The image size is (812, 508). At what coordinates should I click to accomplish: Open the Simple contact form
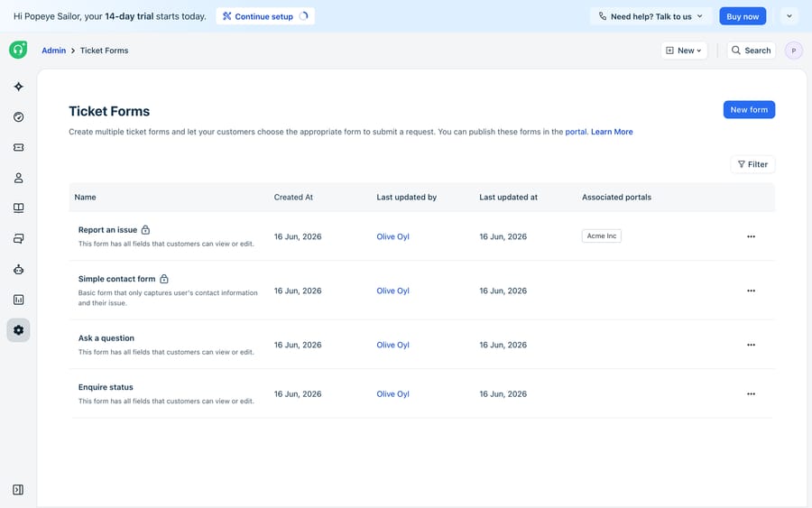116,279
